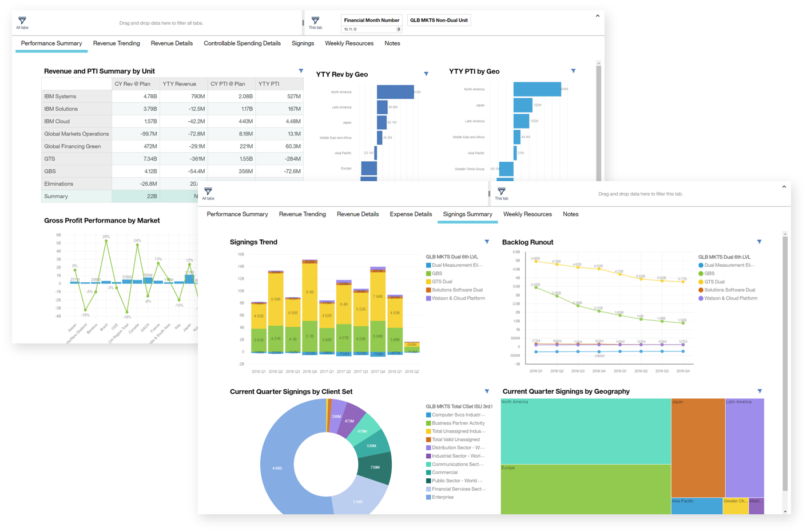Open Expense Details tab in front dashboard
This screenshot has width=807, height=532.
(x=411, y=214)
